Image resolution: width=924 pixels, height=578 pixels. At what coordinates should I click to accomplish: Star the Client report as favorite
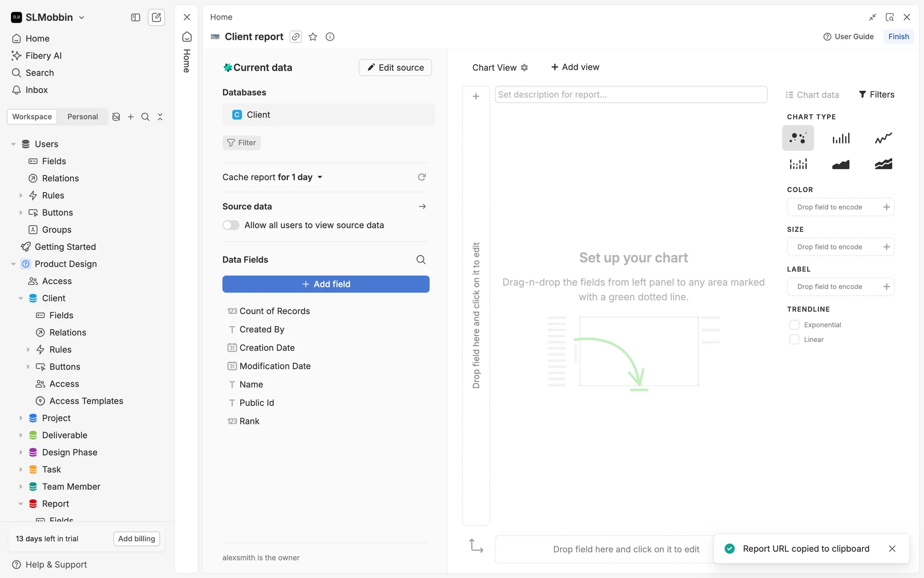click(x=313, y=37)
